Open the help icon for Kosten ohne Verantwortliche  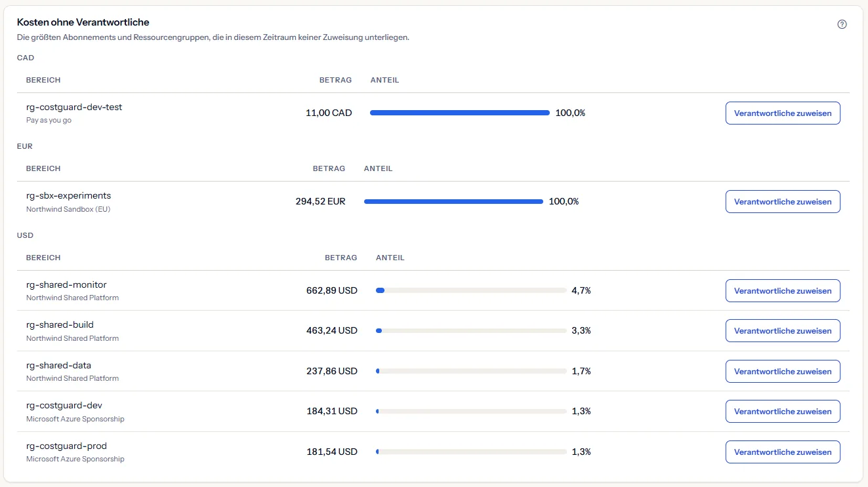(x=842, y=24)
